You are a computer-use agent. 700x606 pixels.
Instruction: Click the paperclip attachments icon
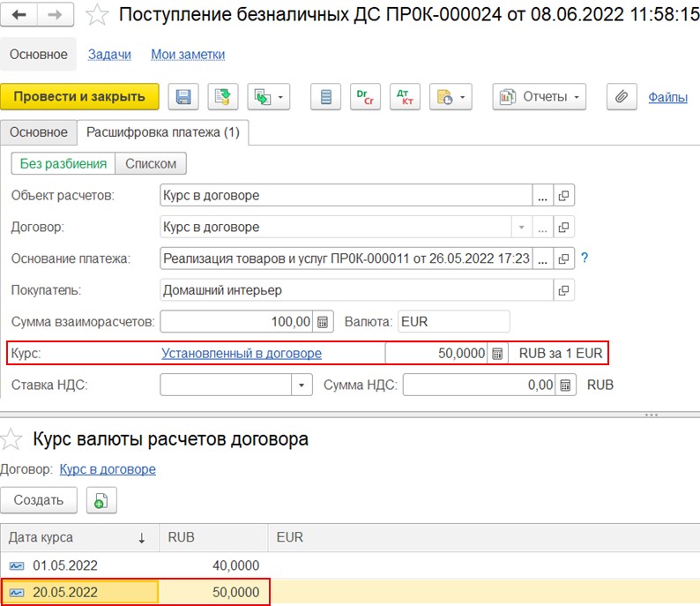(622, 96)
